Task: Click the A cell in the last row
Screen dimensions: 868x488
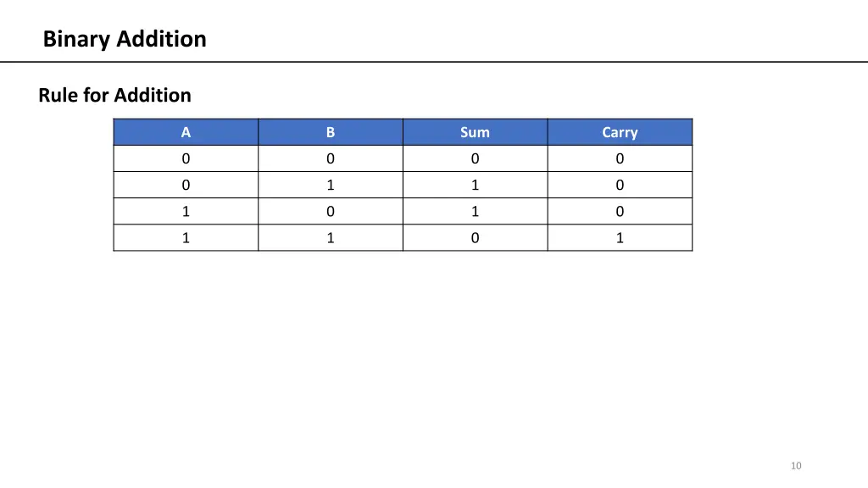Action: pyautogui.click(x=186, y=238)
